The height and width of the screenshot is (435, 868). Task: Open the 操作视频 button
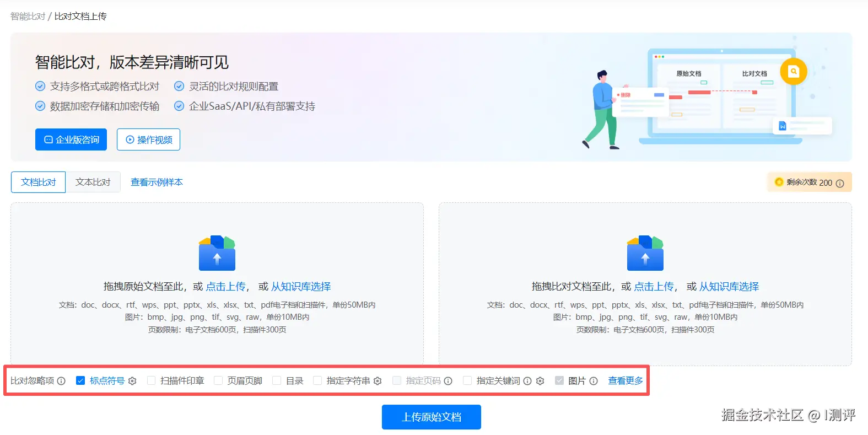point(148,139)
